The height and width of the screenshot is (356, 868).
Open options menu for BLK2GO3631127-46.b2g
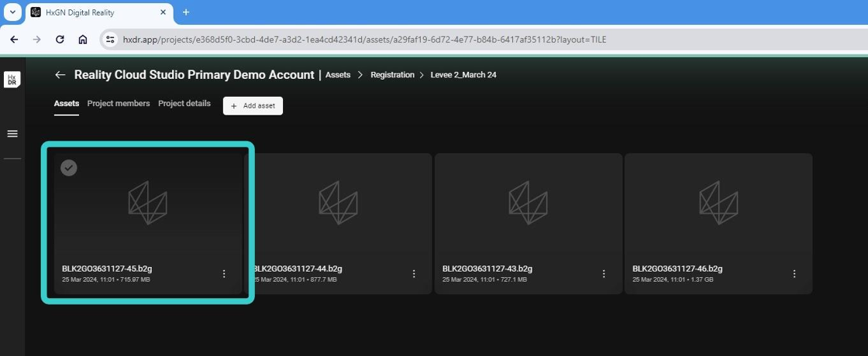coord(794,274)
